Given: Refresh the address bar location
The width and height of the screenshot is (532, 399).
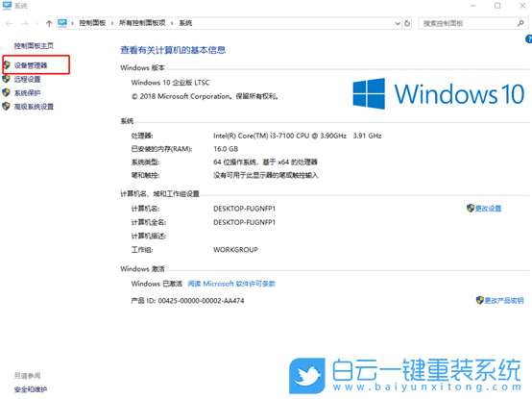Looking at the screenshot, I should 407,23.
